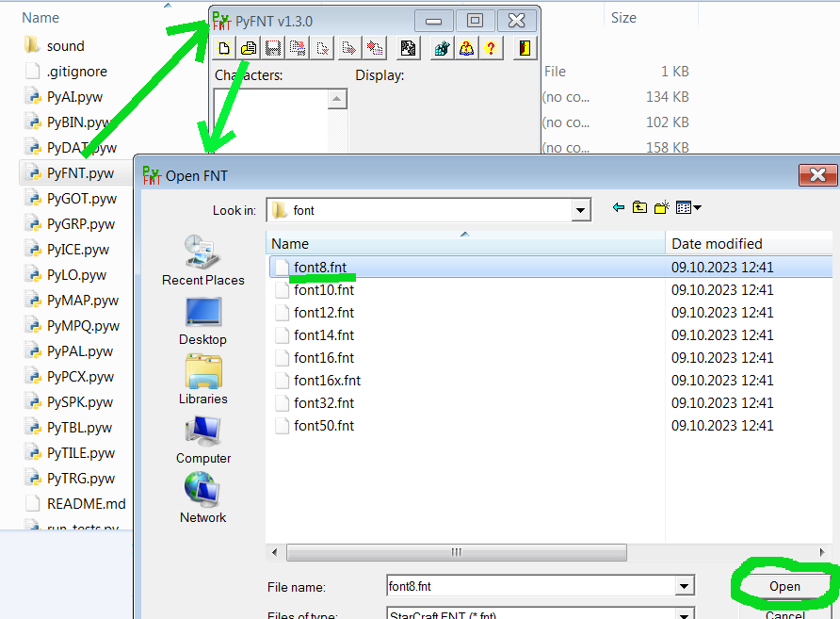Click the Up One Level folder icon

coord(639,207)
